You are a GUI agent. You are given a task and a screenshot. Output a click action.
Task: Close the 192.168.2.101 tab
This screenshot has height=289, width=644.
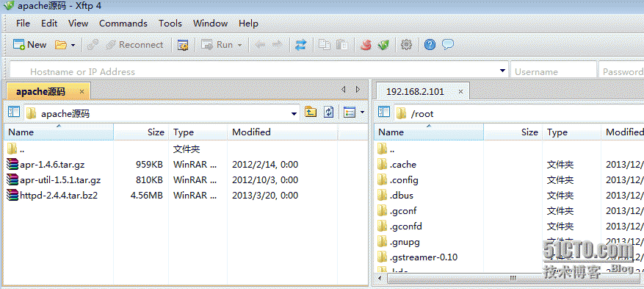461,92
